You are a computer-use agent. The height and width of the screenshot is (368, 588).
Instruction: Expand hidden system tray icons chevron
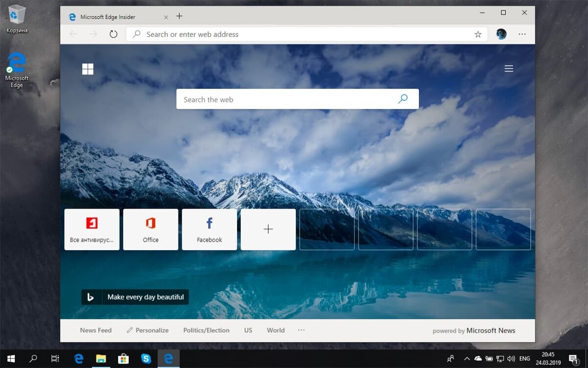click(467, 359)
